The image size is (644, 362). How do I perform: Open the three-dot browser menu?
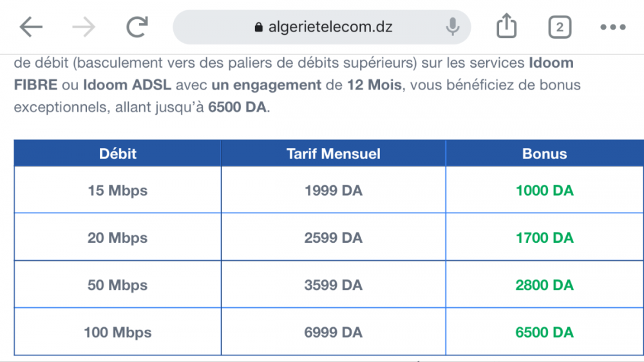612,27
